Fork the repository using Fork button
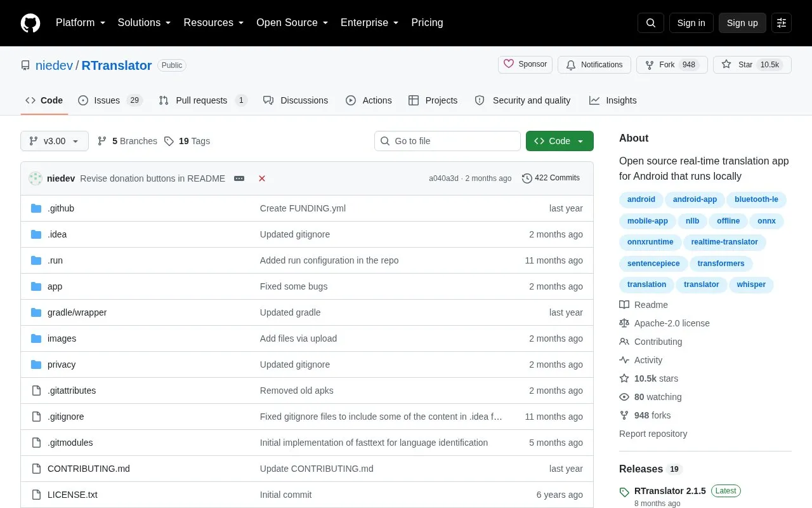The width and height of the screenshot is (812, 508). (672, 65)
